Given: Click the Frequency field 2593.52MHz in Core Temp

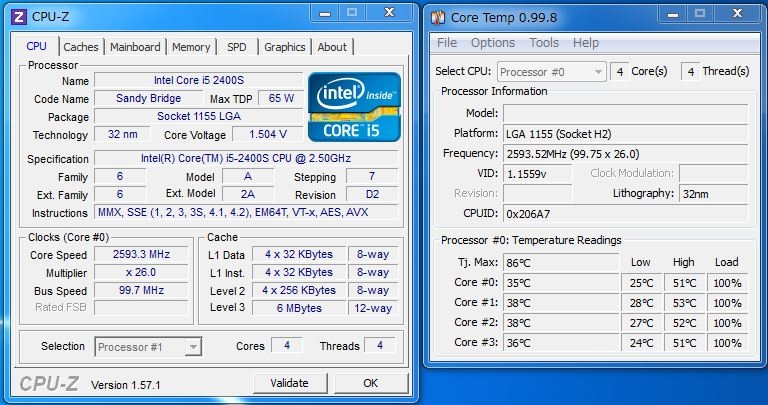Looking at the screenshot, I should (x=625, y=154).
